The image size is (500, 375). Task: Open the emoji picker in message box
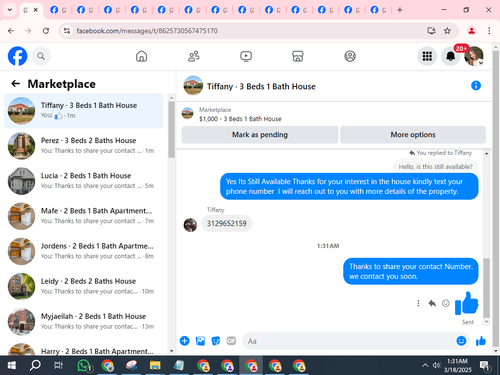461,341
